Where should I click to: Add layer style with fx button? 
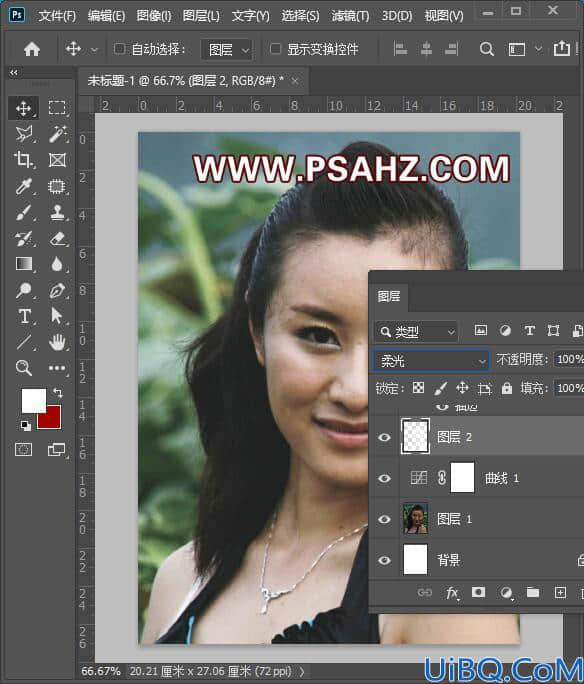point(452,593)
